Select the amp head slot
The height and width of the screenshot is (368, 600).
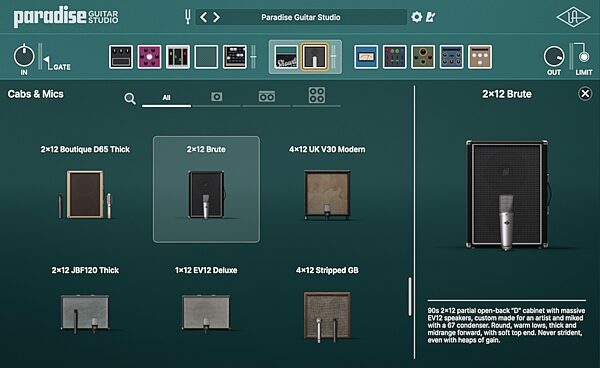pyautogui.click(x=286, y=57)
